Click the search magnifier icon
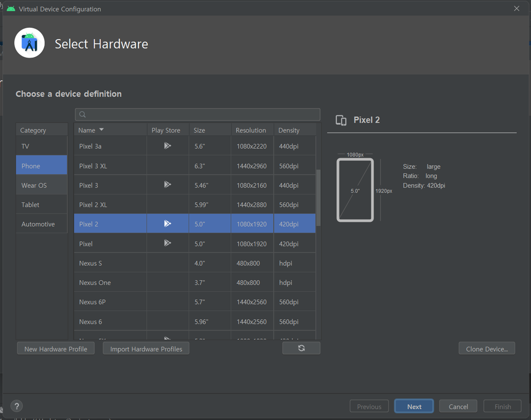 click(83, 114)
